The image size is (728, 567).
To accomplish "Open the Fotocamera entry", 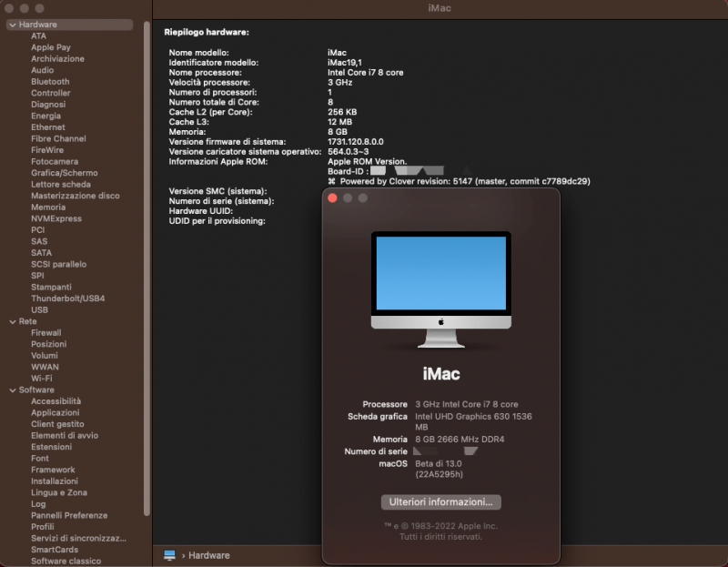I will [x=55, y=162].
